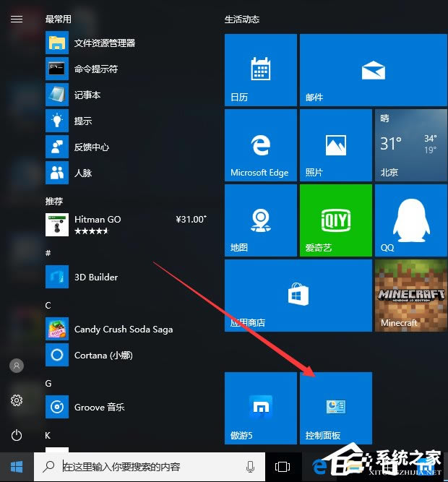Open settings gear in the sidebar
Viewport: 448px width, 482px height.
(x=17, y=400)
